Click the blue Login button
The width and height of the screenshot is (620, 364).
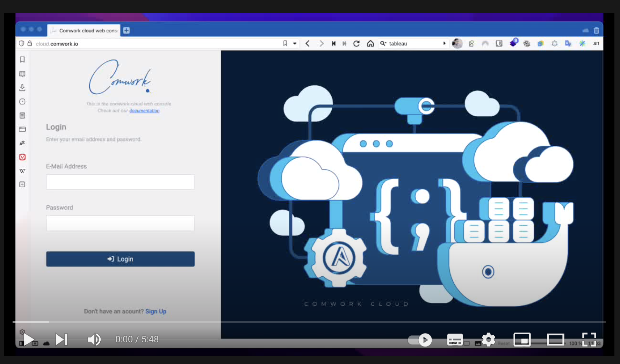click(120, 259)
